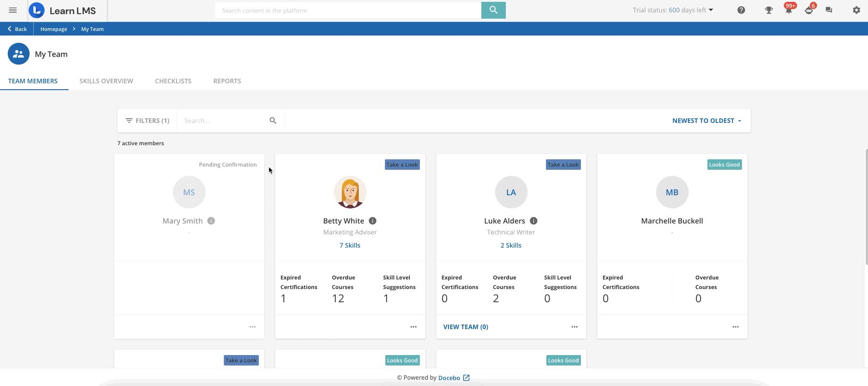
Task: Click the Docebo link in footer
Action: (449, 378)
